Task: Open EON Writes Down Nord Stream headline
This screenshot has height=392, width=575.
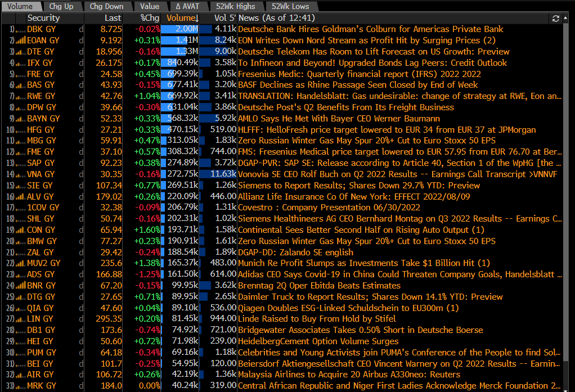Action: click(367, 40)
